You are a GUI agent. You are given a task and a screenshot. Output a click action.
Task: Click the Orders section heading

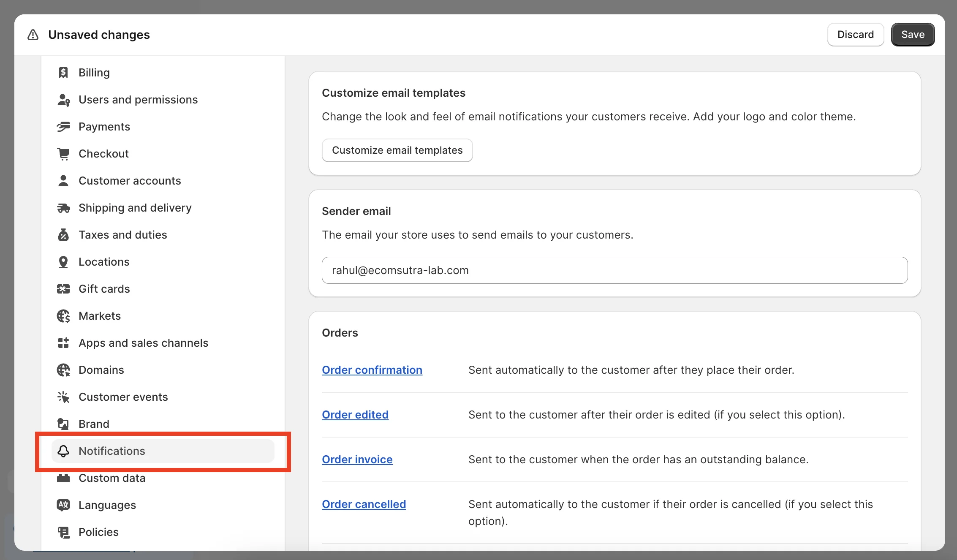click(x=340, y=333)
